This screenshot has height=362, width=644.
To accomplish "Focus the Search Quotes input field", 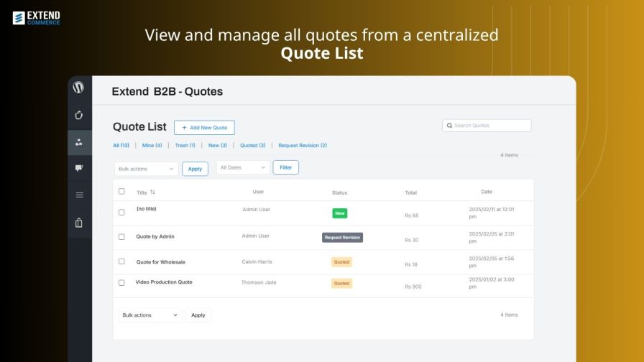I will click(487, 126).
